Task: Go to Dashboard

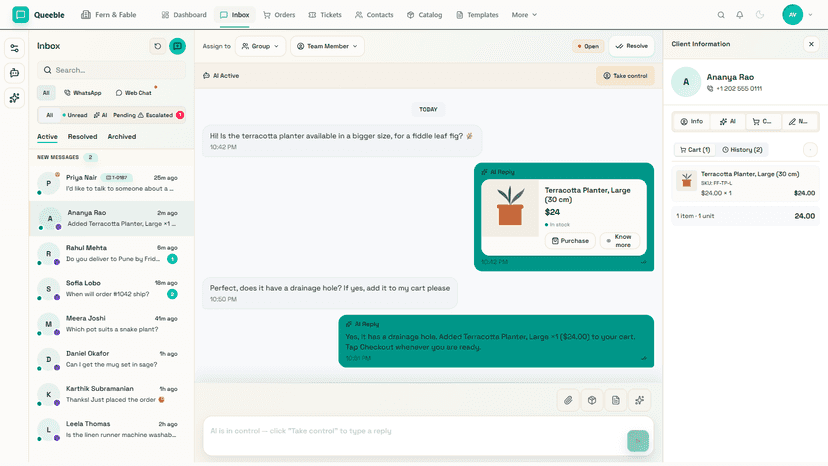Action: [184, 15]
